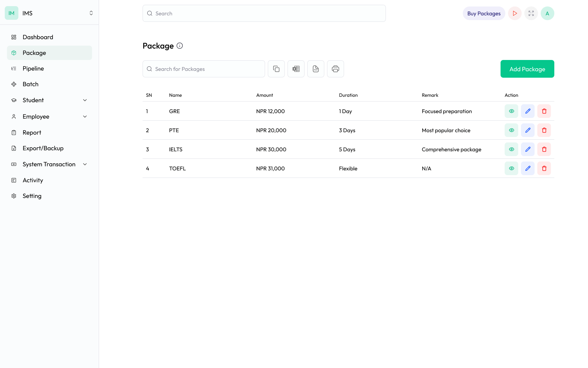
Task: Focus the top global Search field
Action: tap(264, 13)
